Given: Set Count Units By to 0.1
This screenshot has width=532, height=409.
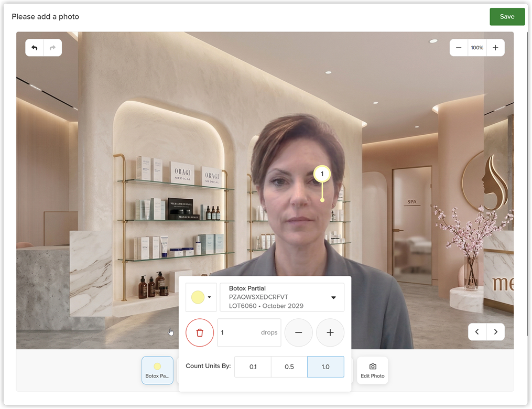Looking at the screenshot, I should [253, 367].
